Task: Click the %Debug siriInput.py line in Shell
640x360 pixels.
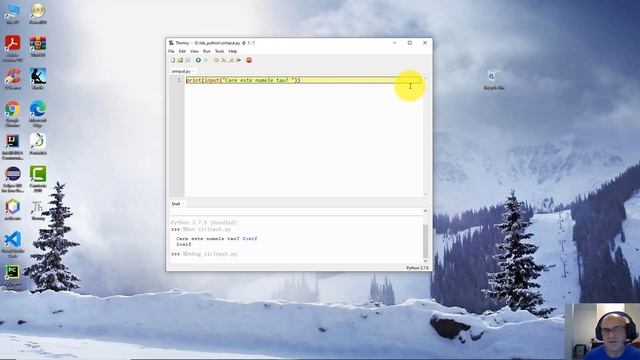Action: [x=210, y=254]
